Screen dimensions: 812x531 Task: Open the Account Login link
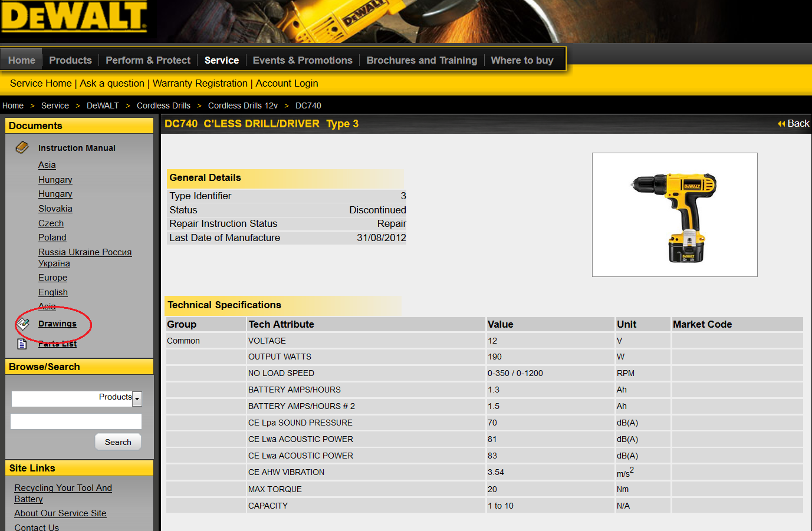click(x=287, y=84)
